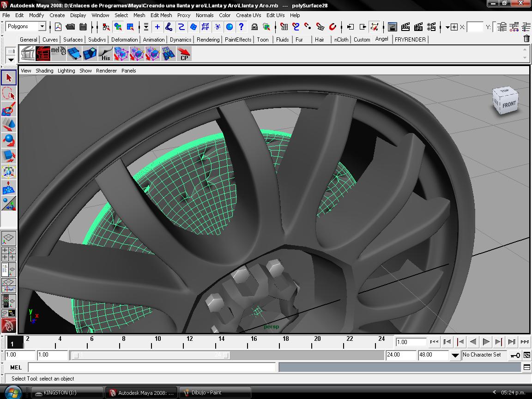Switch to single perspective view layout

click(x=9, y=238)
